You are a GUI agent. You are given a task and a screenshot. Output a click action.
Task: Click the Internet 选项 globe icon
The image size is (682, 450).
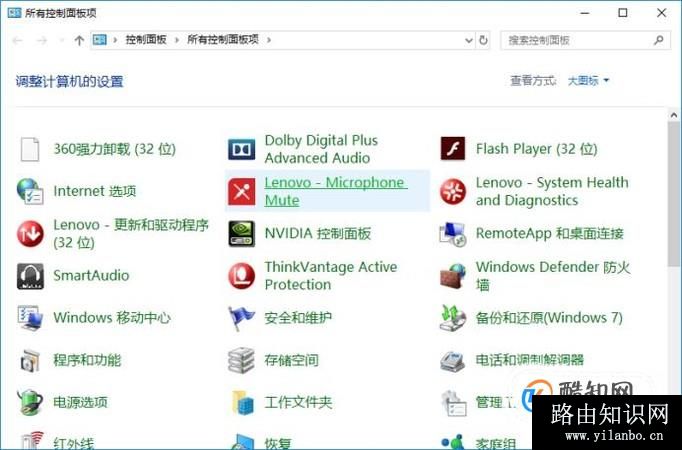point(30,191)
